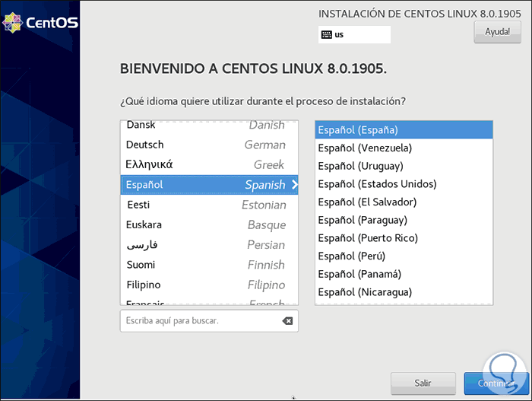
Task: Click the arrow chevron on Español row
Action: point(294,185)
